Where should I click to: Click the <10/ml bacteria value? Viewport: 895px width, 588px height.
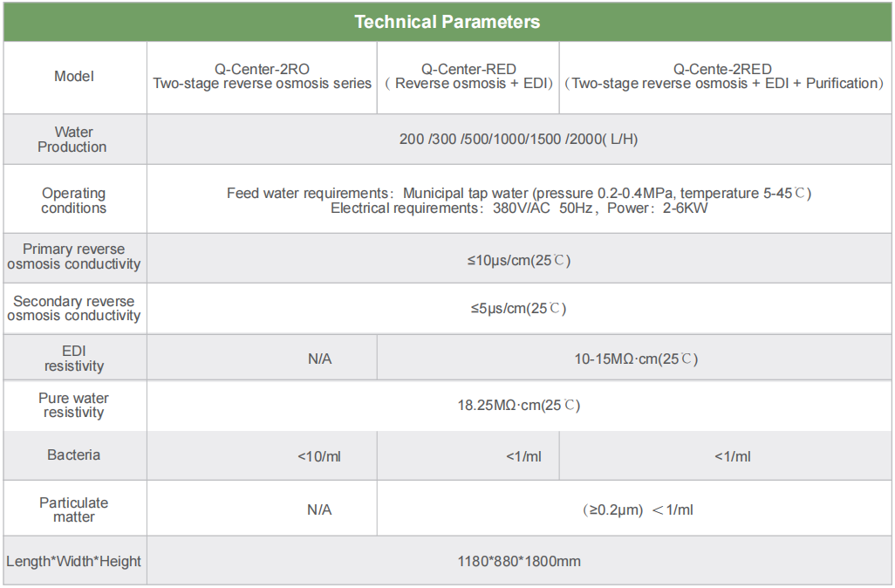pyautogui.click(x=318, y=456)
